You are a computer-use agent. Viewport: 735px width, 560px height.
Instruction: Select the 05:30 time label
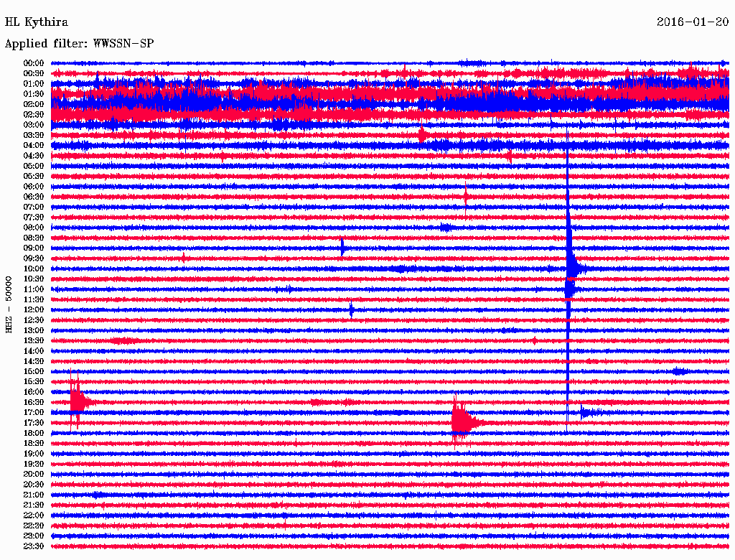[34, 176]
